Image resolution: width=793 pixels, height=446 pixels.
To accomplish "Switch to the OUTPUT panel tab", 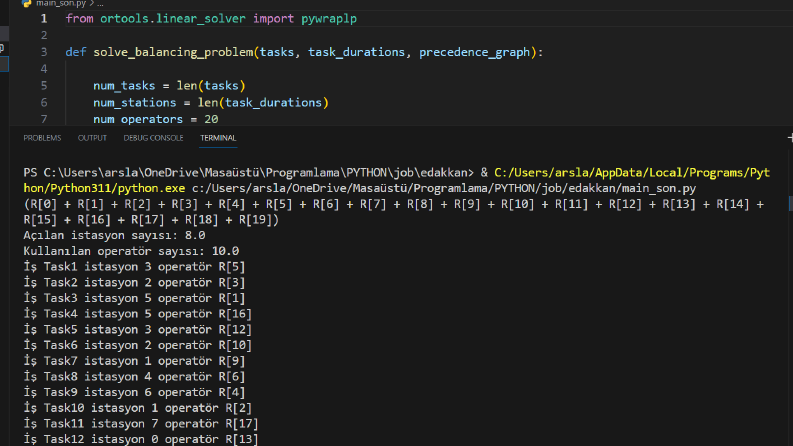I will (x=92, y=138).
